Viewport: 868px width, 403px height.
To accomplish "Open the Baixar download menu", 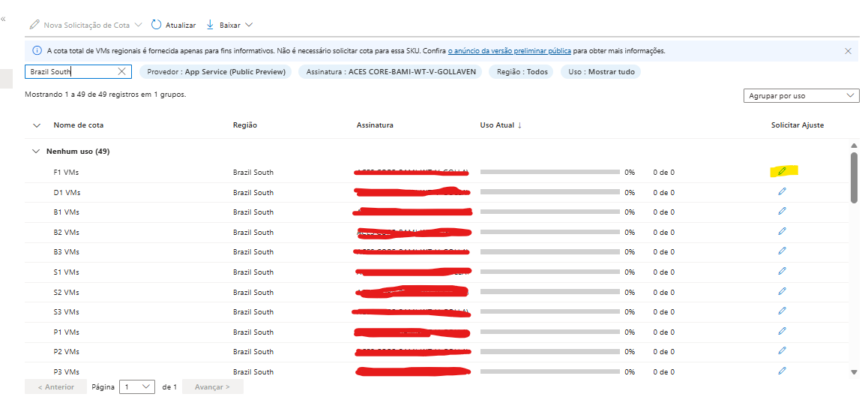I will 229,25.
